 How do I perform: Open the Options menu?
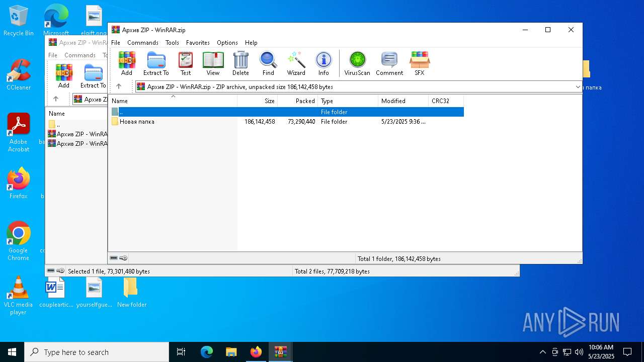click(227, 43)
